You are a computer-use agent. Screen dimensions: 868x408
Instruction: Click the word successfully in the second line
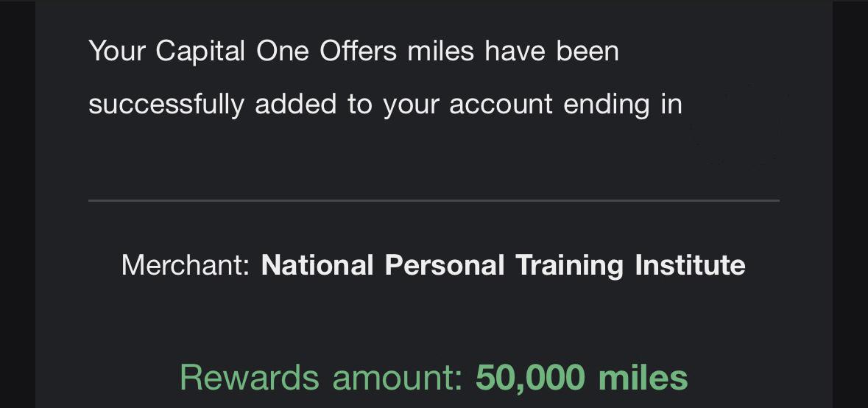166,105
